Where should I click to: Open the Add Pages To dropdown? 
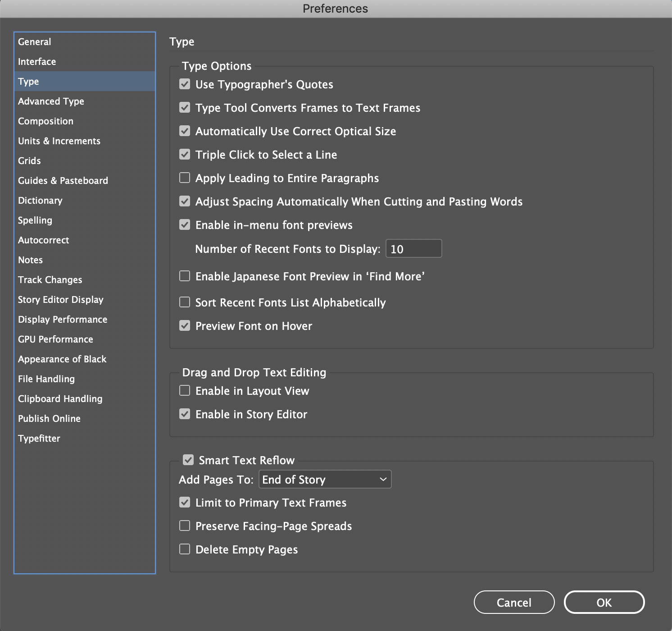(325, 480)
